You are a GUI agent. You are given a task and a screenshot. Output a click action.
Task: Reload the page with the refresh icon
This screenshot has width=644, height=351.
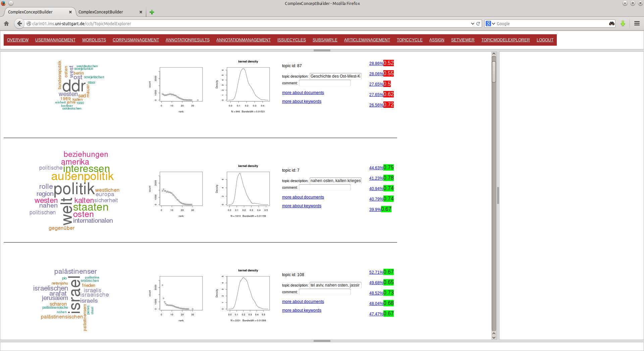[x=478, y=24]
